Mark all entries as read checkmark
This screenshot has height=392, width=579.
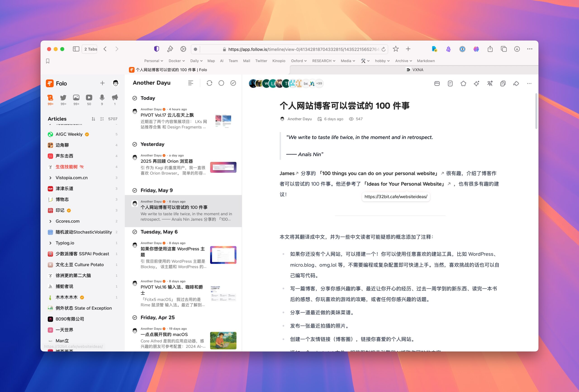pyautogui.click(x=233, y=83)
